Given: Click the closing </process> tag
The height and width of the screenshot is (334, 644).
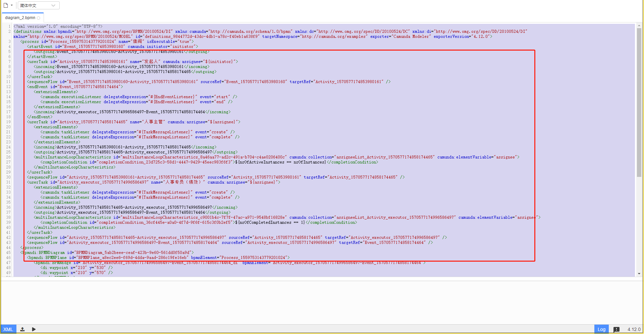Looking at the screenshot, I should point(32,248).
